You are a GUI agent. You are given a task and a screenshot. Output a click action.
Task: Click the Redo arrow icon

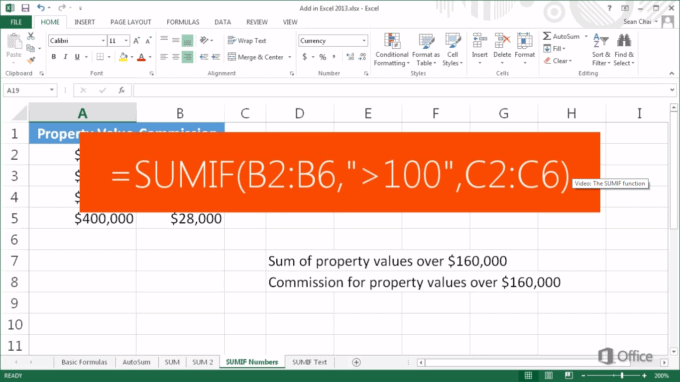(x=62, y=7)
